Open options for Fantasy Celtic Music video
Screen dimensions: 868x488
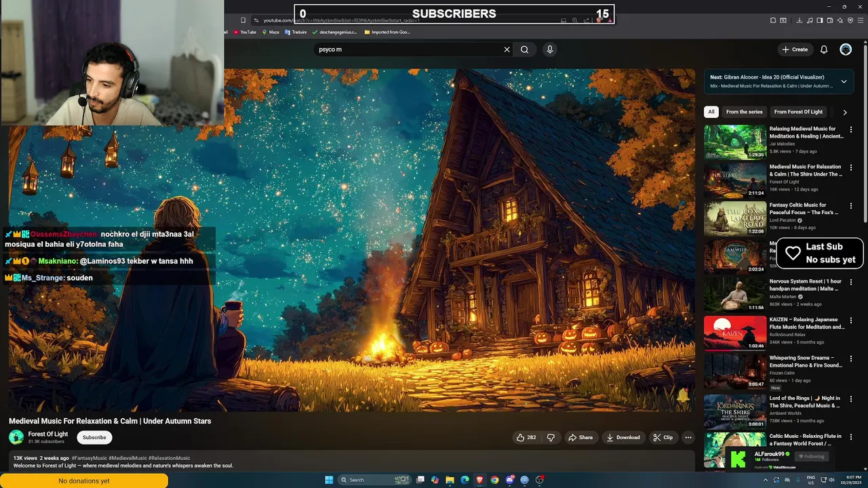point(851,205)
